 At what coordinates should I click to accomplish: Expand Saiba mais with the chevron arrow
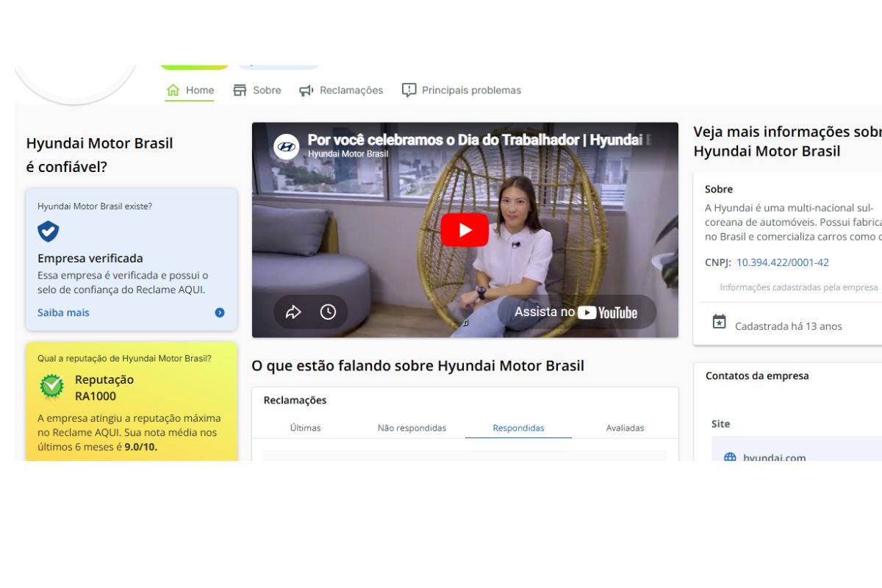tap(219, 312)
